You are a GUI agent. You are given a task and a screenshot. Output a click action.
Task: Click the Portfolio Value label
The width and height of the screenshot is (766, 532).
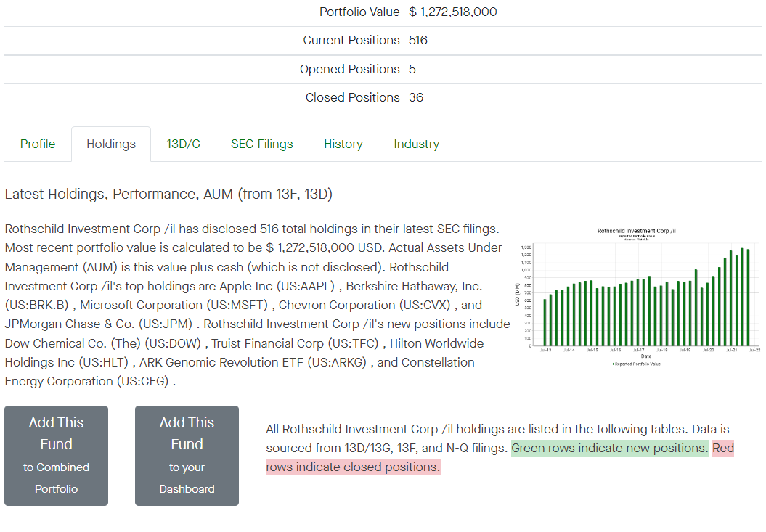pyautogui.click(x=359, y=12)
